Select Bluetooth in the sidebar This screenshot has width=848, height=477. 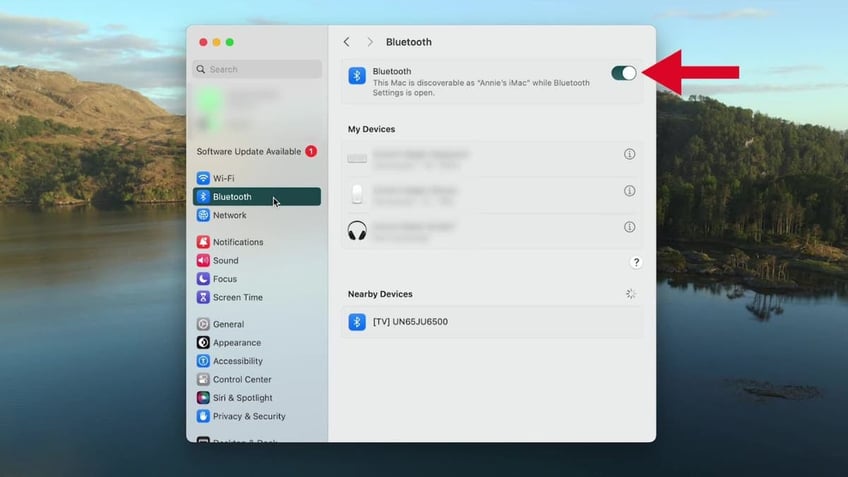(257, 196)
